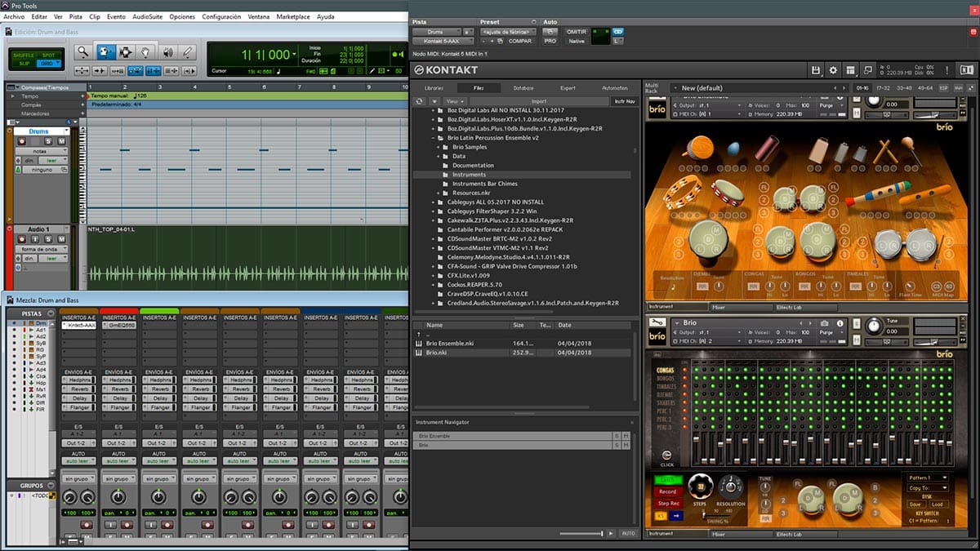
Task: Toggle OMITIR bypass on Kontakt plugin
Action: (577, 32)
